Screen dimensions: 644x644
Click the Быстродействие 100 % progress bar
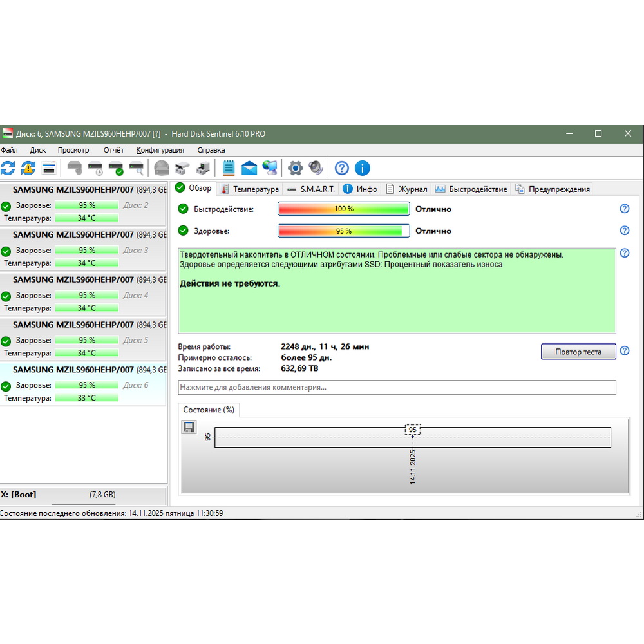pyautogui.click(x=344, y=209)
